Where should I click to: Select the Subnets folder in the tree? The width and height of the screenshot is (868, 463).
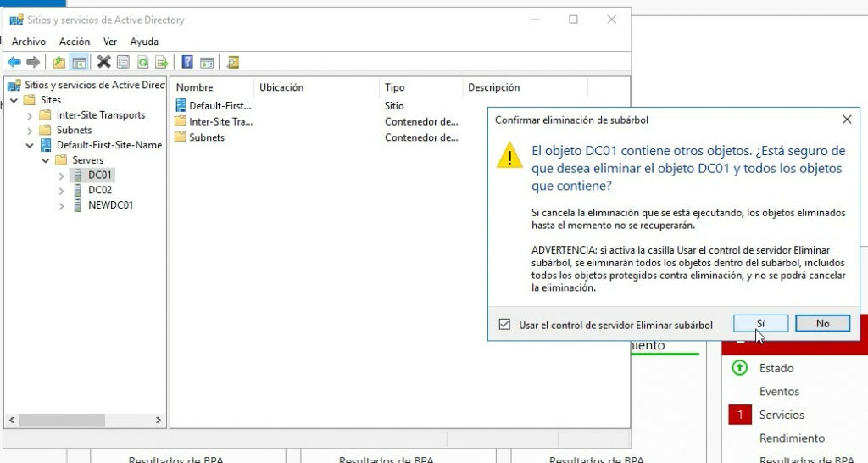coord(74,131)
